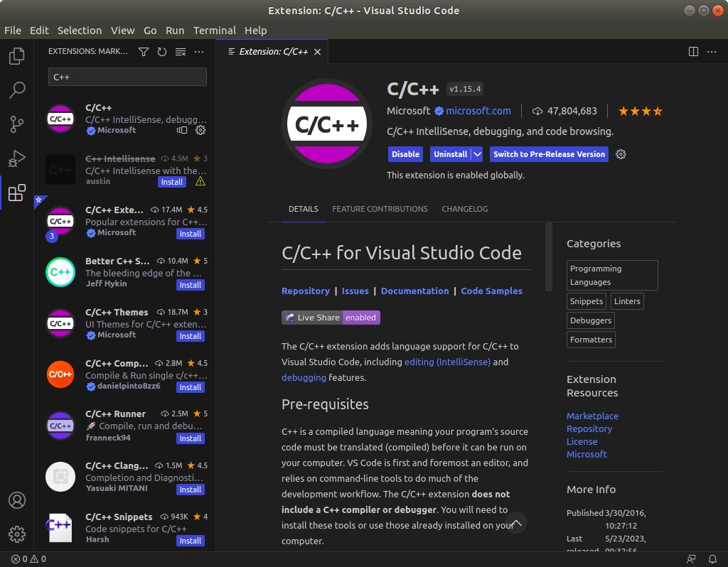Click warning icon on C++ Intellisense
This screenshot has height=567, width=728.
click(200, 181)
